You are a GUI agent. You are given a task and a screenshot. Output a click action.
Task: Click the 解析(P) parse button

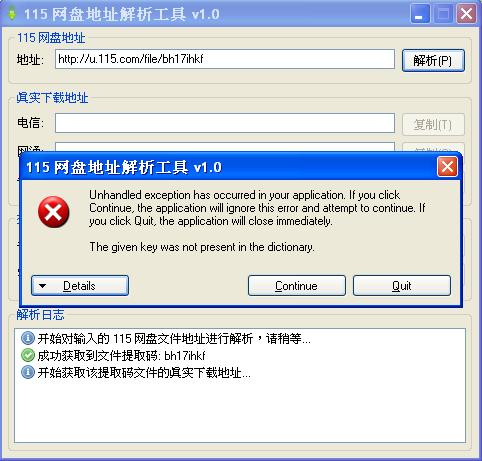pos(433,60)
